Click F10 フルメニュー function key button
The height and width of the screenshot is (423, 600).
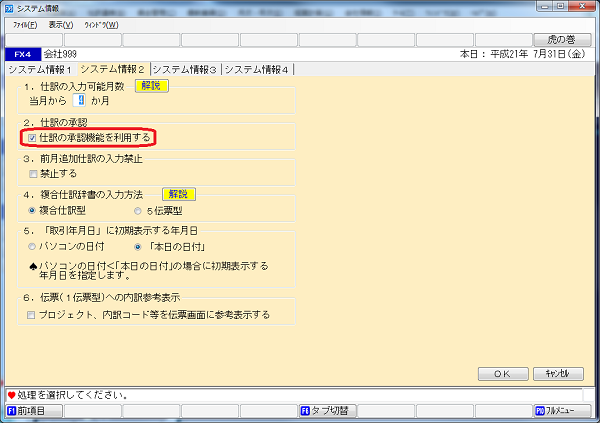[x=562, y=411]
